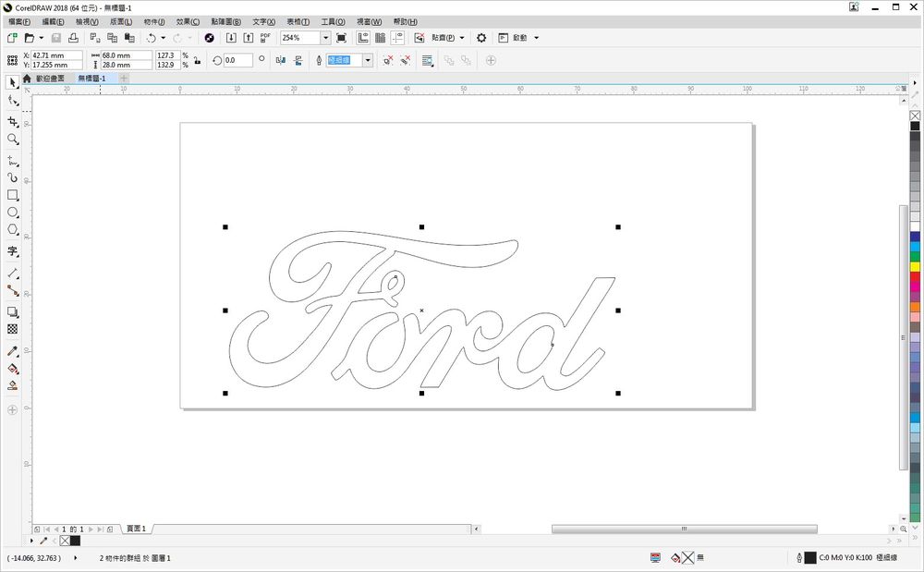Toggle the lock ratio padlock

pyautogui.click(x=197, y=60)
